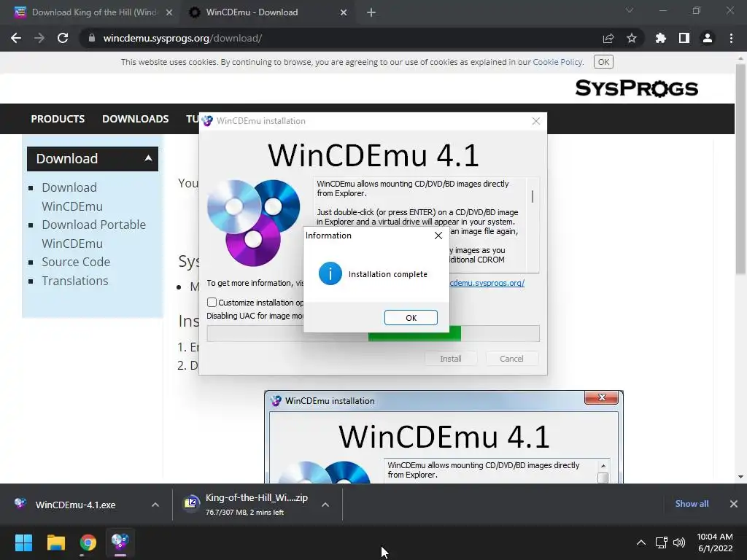Open the volume control in the tray
This screenshot has height=560, width=747.
(x=679, y=542)
